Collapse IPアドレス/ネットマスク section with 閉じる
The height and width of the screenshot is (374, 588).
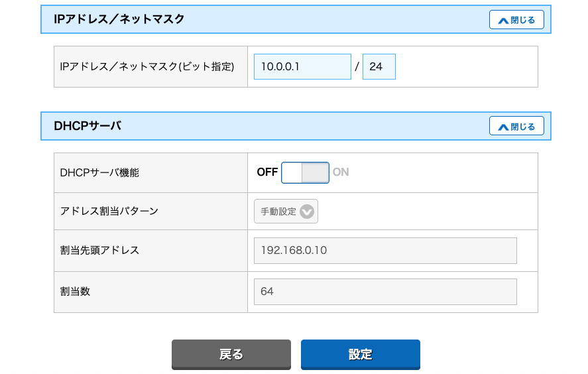pyautogui.click(x=517, y=20)
